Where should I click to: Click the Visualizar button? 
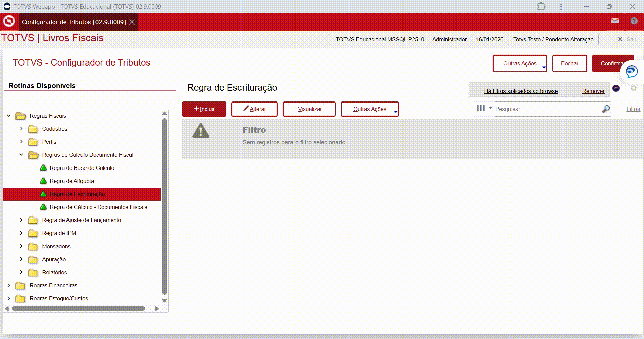pos(309,109)
